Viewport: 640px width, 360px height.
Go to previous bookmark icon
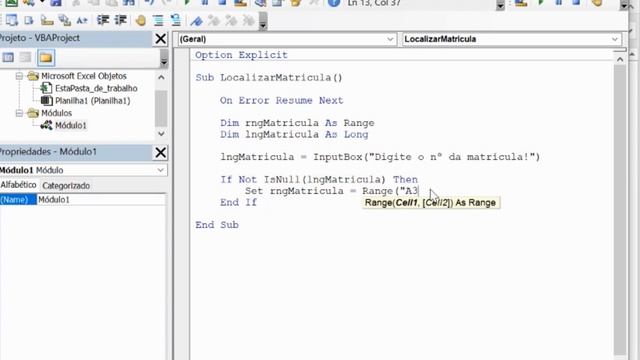click(x=231, y=20)
